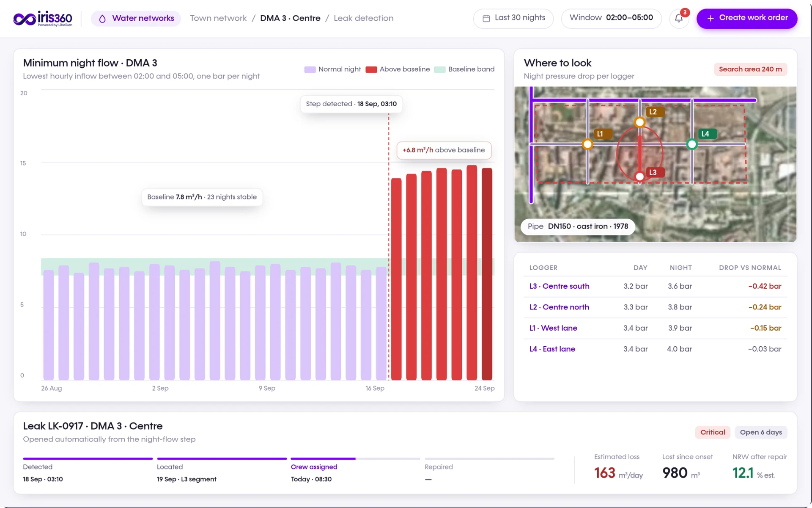Click the Pipe DN150 cast iron 1978 label

coord(578,226)
